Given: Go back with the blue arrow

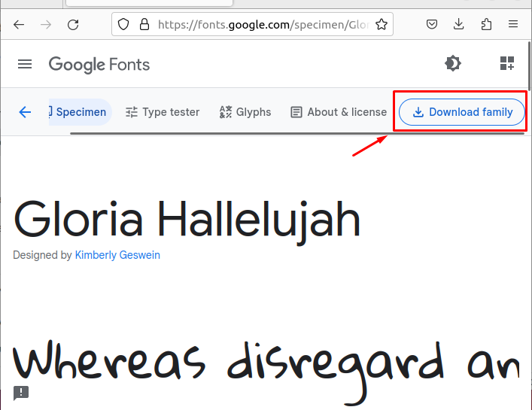Looking at the screenshot, I should pos(25,112).
